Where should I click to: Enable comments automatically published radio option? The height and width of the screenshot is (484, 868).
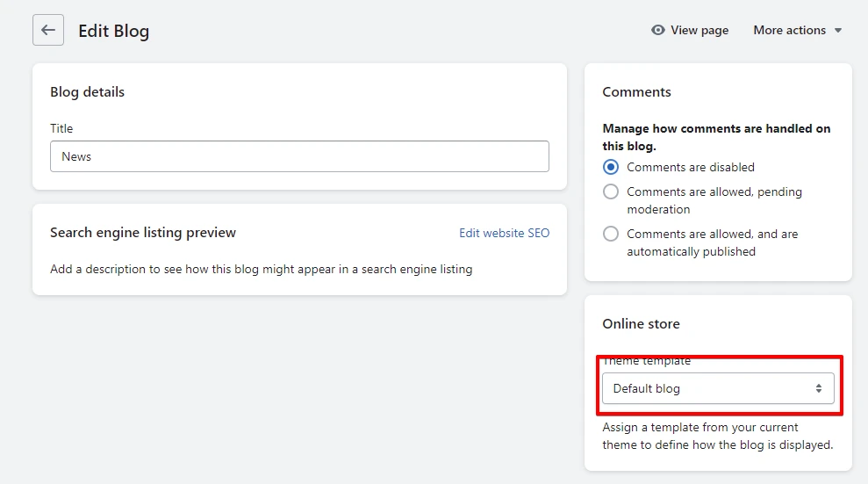click(611, 234)
